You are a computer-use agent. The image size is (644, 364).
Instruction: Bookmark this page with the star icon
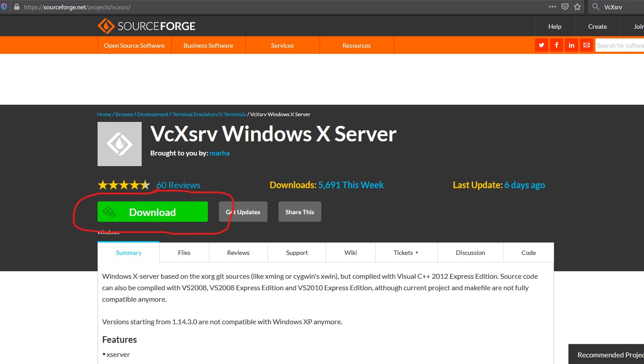[x=577, y=7]
